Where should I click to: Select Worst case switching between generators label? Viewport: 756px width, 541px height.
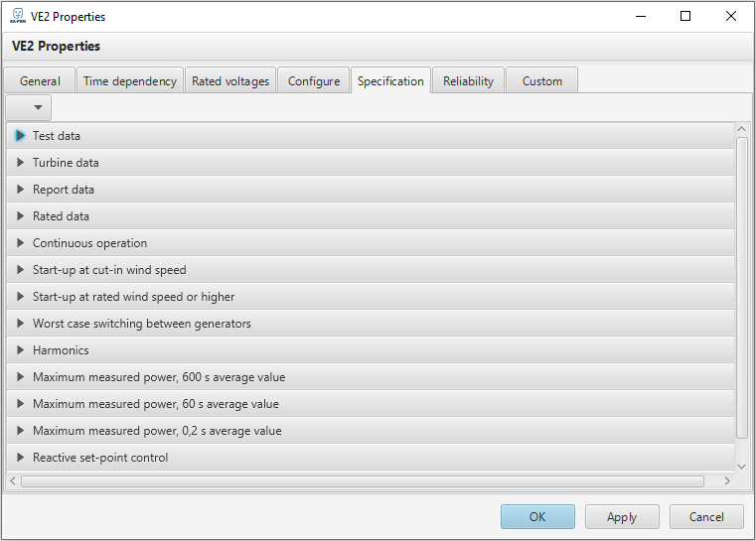(x=142, y=324)
